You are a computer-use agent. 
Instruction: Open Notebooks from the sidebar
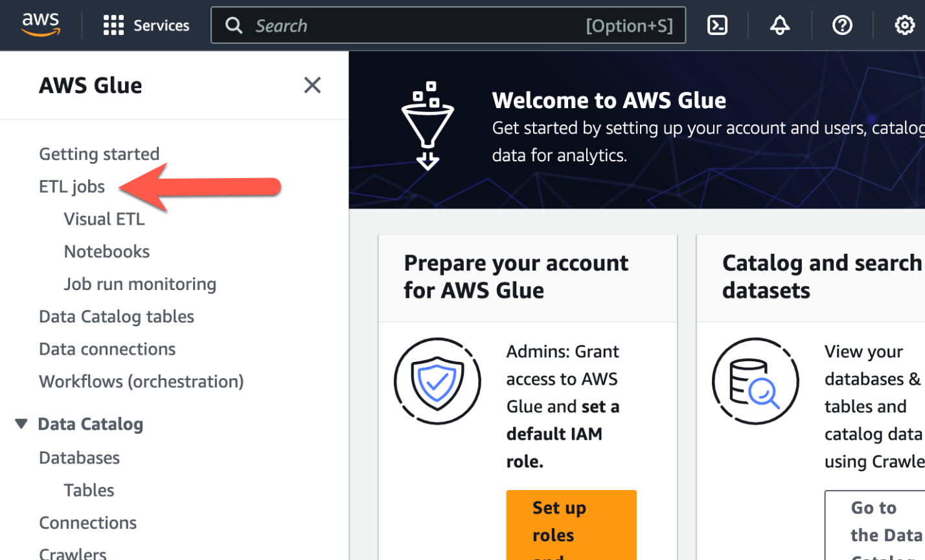pos(107,251)
